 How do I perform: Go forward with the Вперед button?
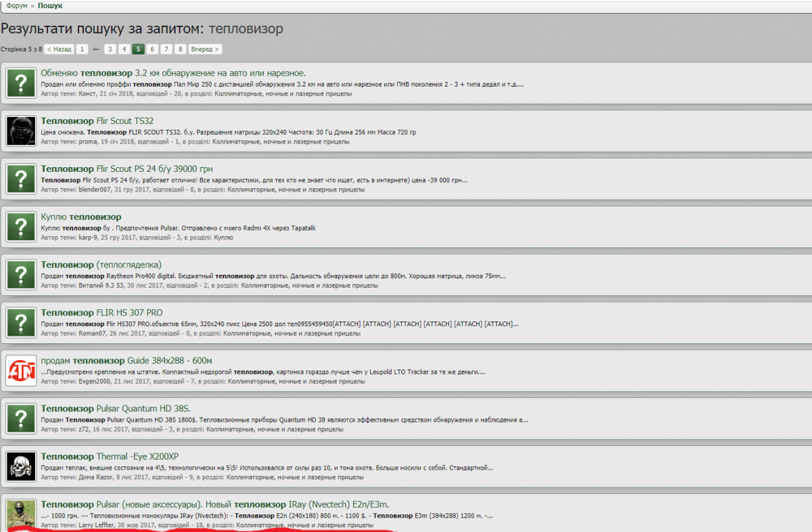click(x=204, y=49)
